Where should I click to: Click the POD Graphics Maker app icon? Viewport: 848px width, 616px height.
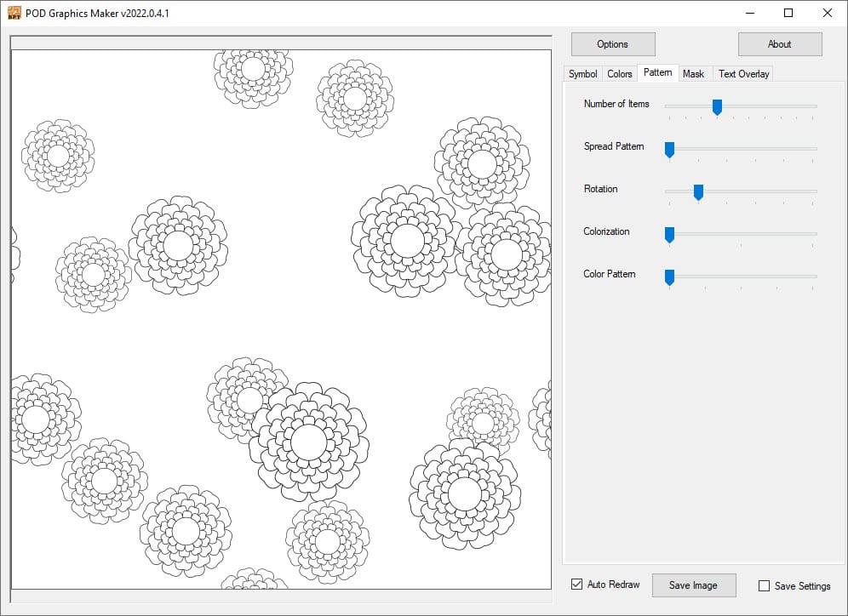pyautogui.click(x=14, y=13)
